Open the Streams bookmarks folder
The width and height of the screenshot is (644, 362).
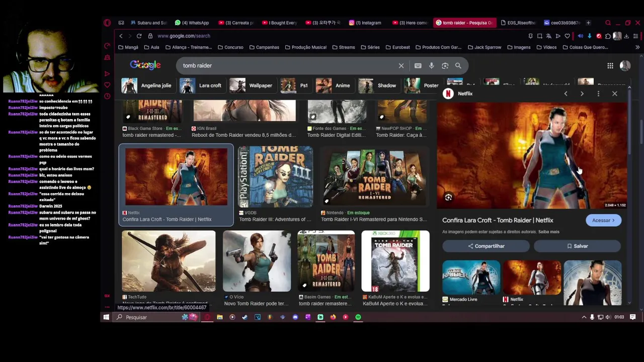pos(343,47)
